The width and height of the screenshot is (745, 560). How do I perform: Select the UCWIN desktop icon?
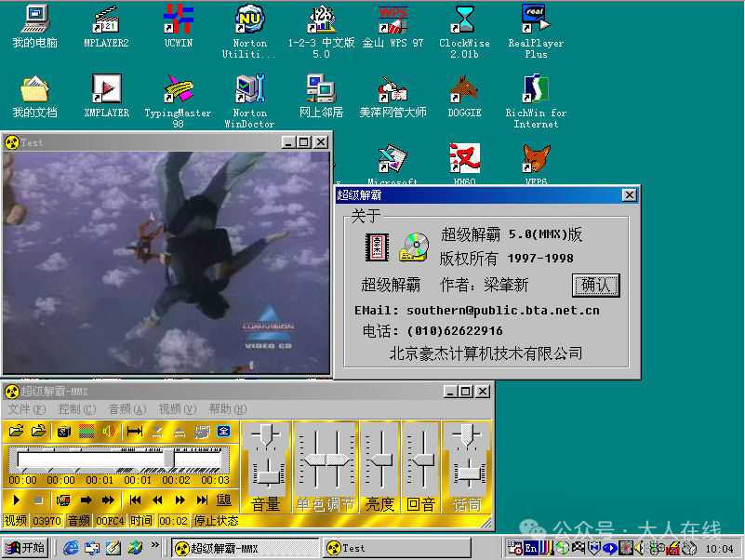pos(179,27)
